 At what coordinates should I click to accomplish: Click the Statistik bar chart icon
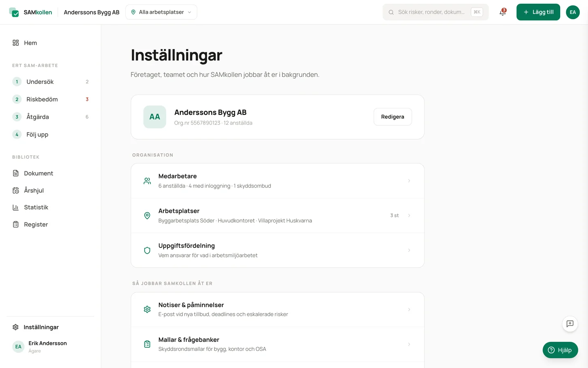tap(16, 207)
